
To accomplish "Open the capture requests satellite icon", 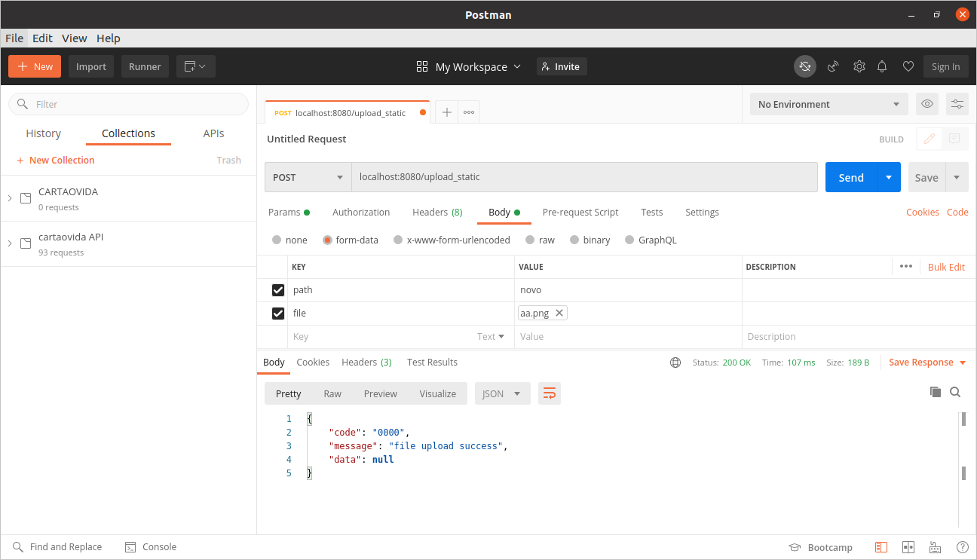I will 833,66.
